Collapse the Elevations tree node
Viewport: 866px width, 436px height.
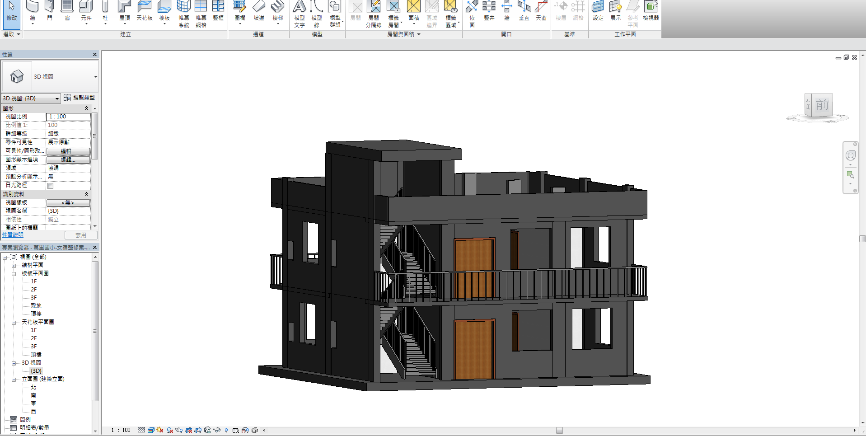(x=15, y=379)
